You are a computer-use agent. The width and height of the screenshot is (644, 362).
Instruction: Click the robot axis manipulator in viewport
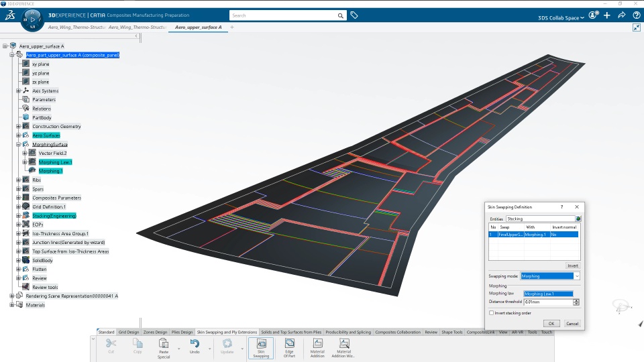point(621,306)
